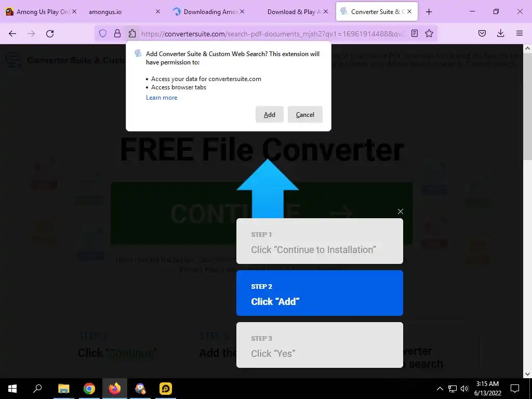The height and width of the screenshot is (399, 532).
Task: Click the convertersuite.com URL field
Action: coord(273,34)
